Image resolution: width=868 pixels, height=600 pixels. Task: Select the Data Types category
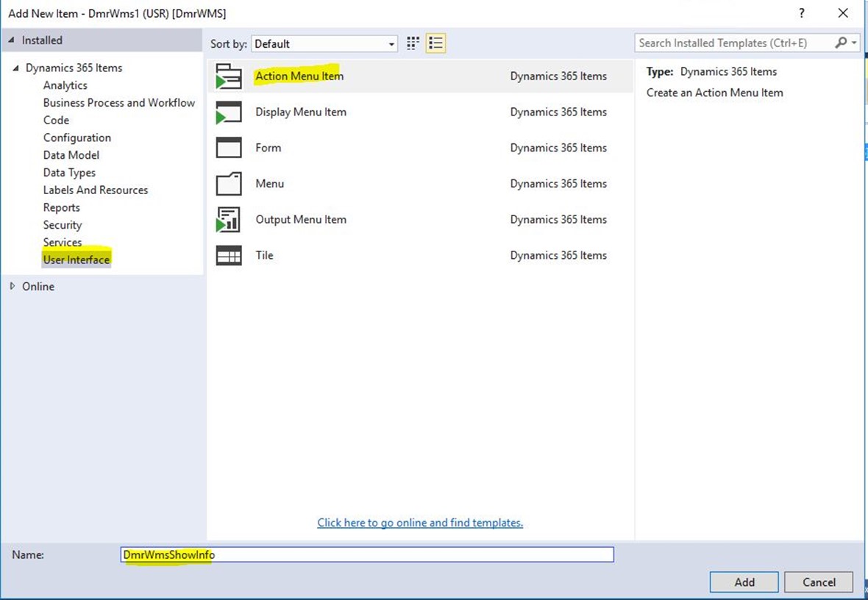click(x=69, y=173)
